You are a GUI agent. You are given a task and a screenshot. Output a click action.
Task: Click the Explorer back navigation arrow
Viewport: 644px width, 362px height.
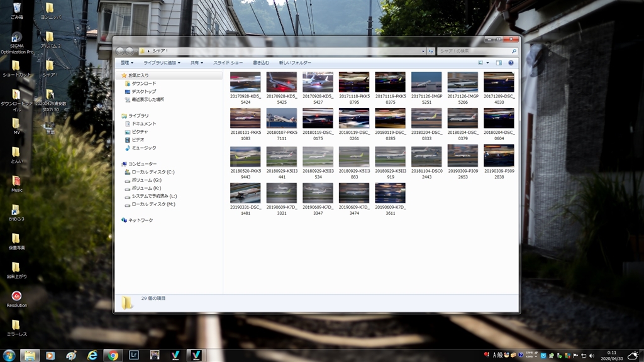(120, 51)
